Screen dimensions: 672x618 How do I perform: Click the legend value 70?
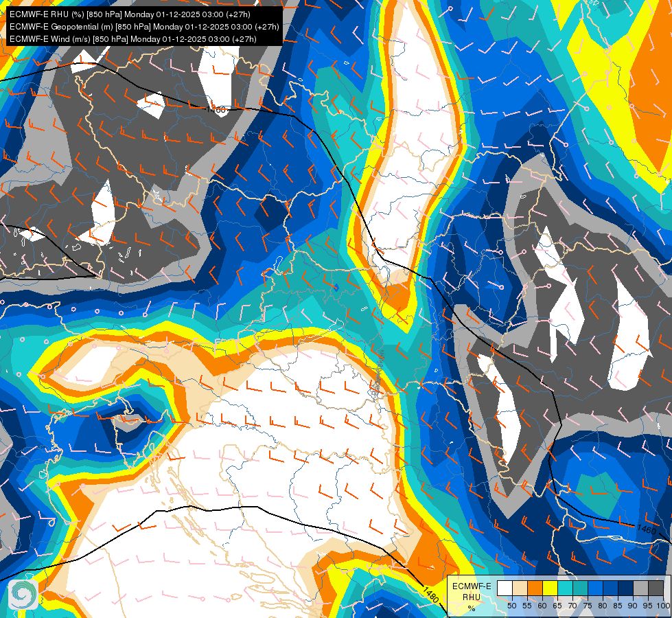572,606
